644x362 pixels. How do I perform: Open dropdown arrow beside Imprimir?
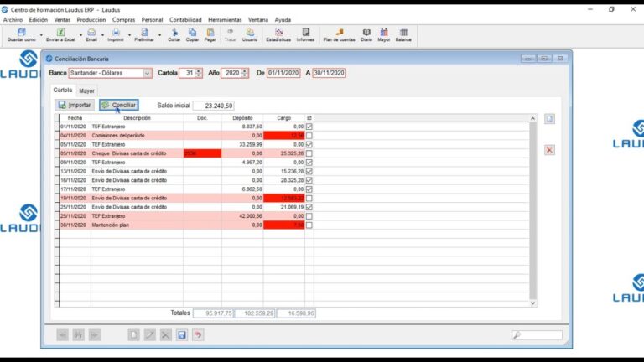(x=129, y=35)
